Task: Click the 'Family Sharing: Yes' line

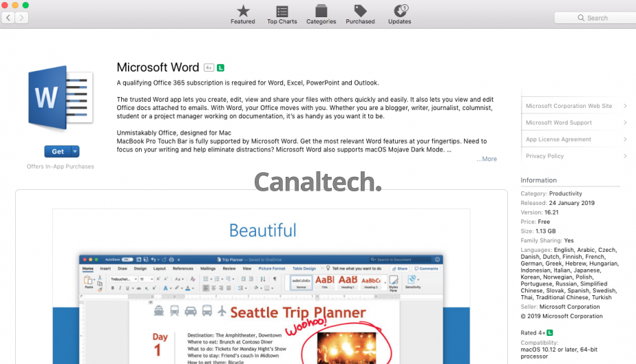Action: [x=547, y=240]
